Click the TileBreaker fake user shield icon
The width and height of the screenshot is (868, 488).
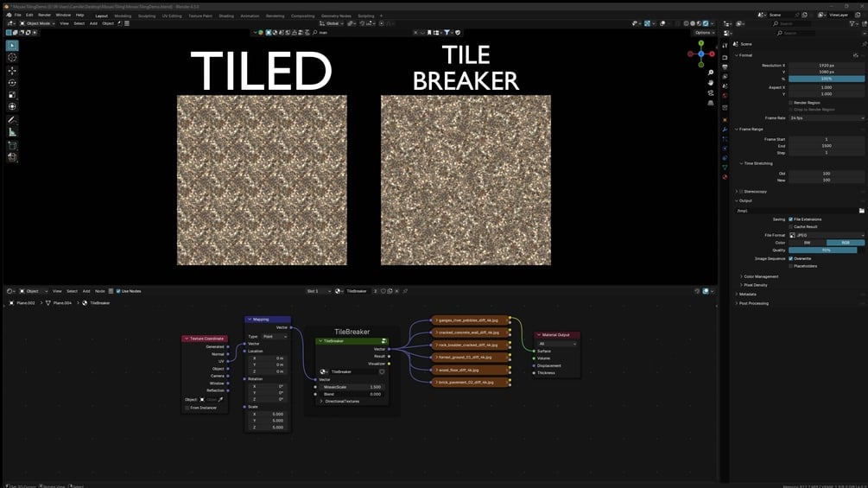click(x=382, y=371)
